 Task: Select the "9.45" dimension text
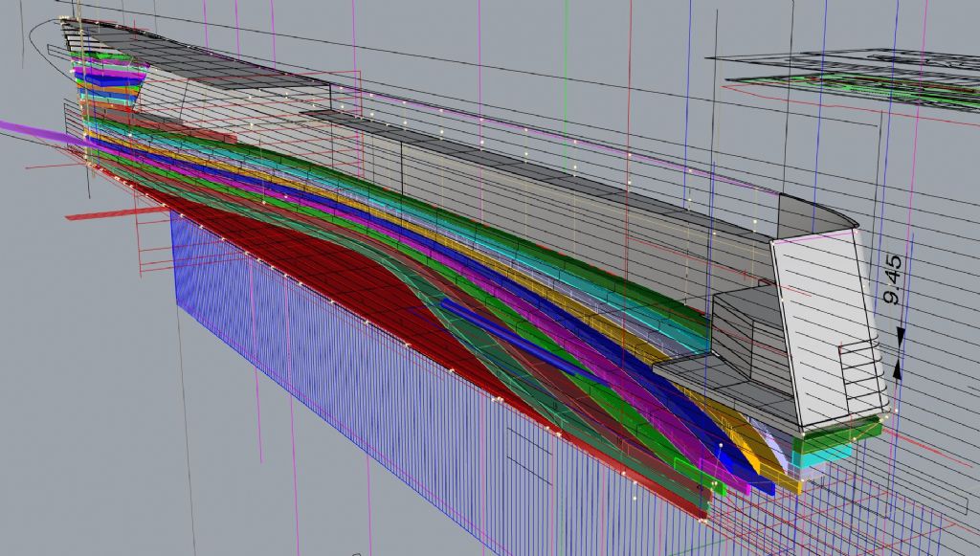pyautogui.click(x=894, y=279)
